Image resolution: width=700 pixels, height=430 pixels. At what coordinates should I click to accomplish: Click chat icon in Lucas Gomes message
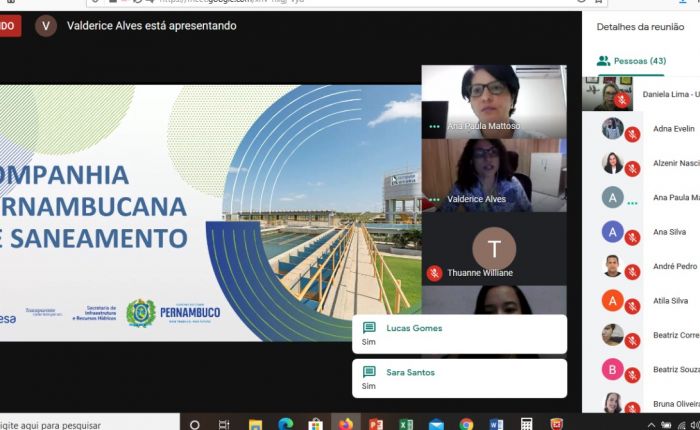[369, 328]
